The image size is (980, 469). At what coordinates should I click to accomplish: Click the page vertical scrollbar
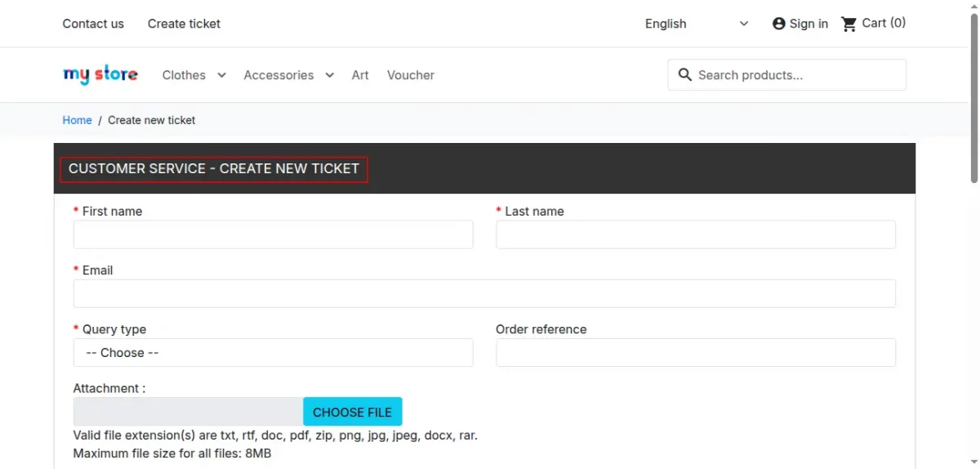(973, 234)
